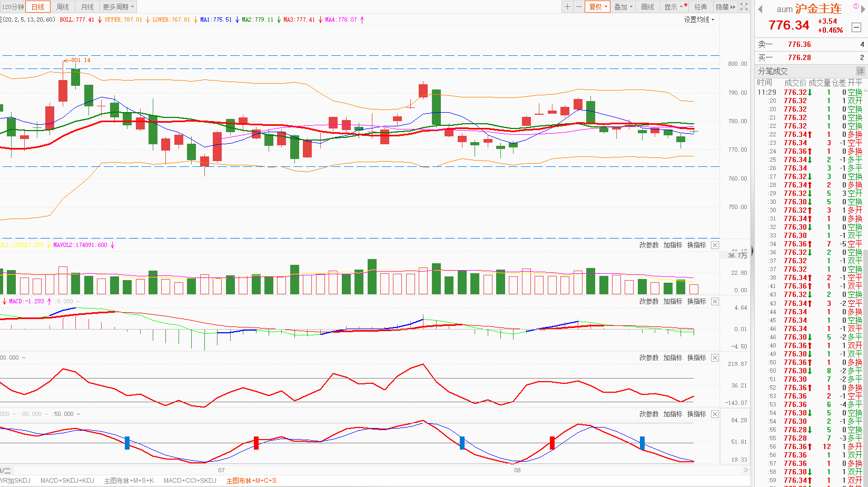The width and height of the screenshot is (868, 487).
Task: Click the MA2:779.11 label
Action: click(258, 19)
